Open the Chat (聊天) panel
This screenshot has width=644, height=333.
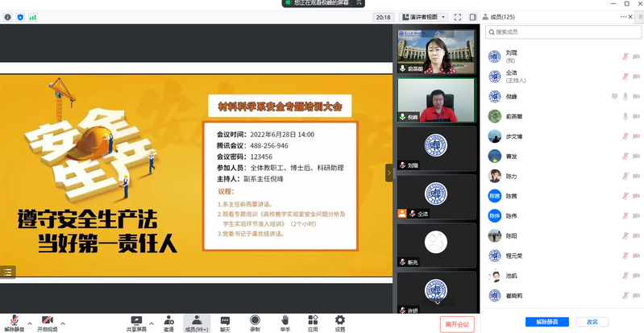[225, 323]
